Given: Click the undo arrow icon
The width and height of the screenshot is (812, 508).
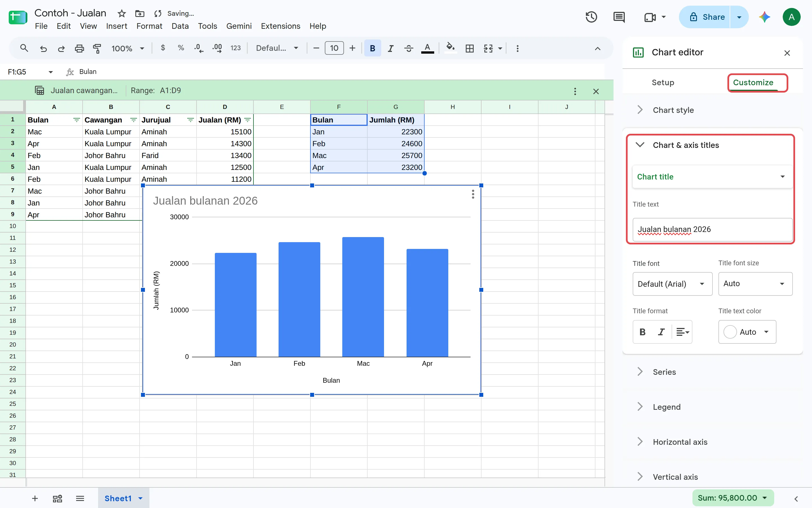Looking at the screenshot, I should tap(43, 48).
